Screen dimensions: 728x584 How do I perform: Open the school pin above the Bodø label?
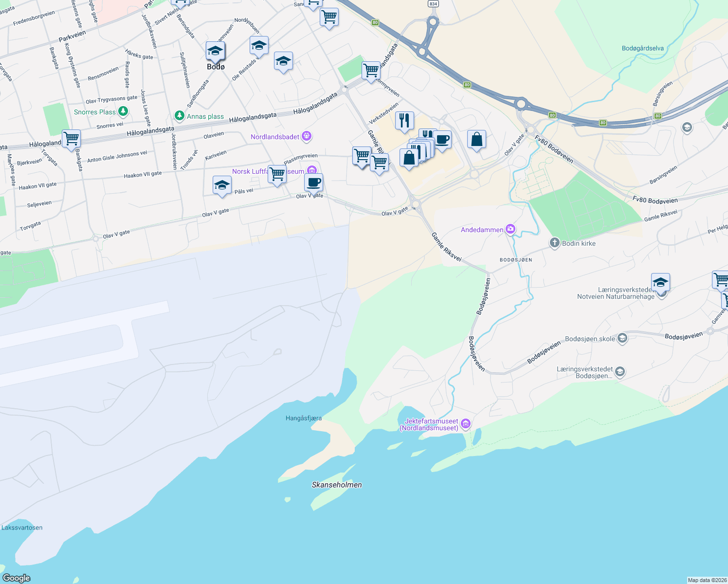tap(215, 51)
